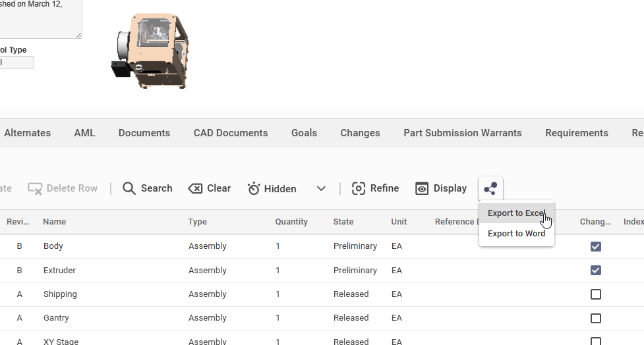Select Export to Excel menu option
The width and height of the screenshot is (644, 345).
tap(516, 213)
